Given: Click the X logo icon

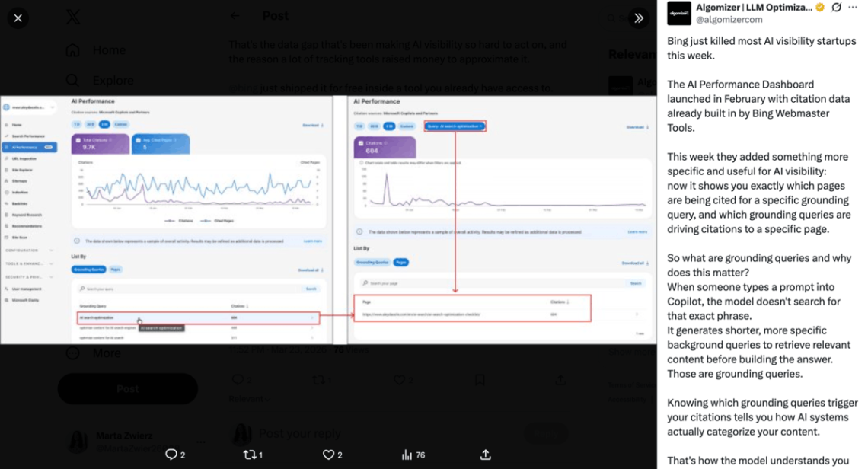Looking at the screenshot, I should tap(73, 17).
